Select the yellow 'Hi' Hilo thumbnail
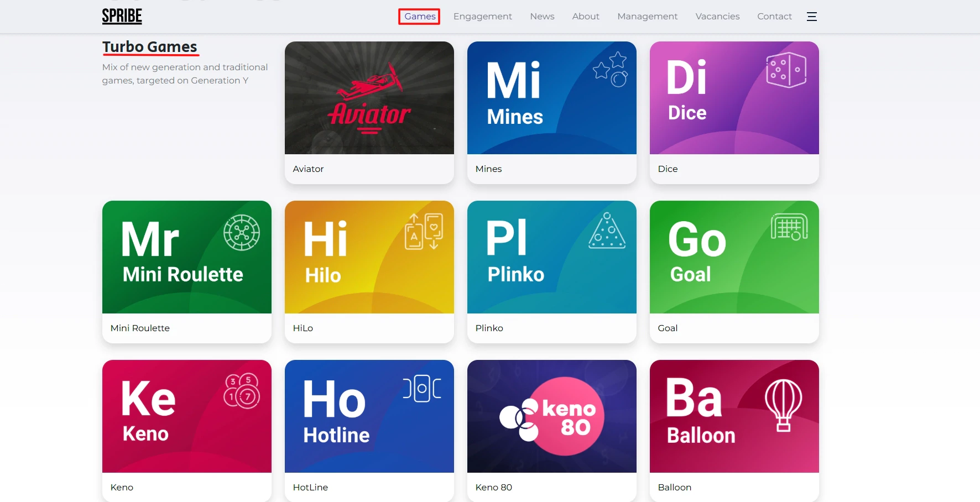 [369, 257]
